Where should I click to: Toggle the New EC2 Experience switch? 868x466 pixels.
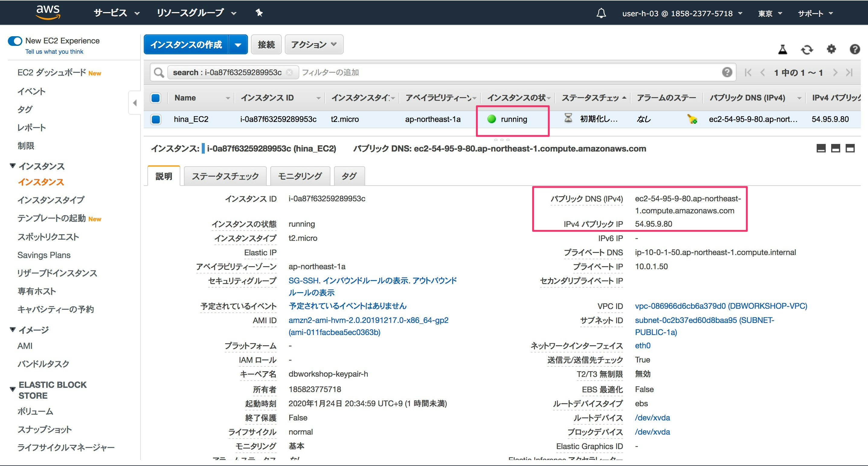(x=15, y=41)
